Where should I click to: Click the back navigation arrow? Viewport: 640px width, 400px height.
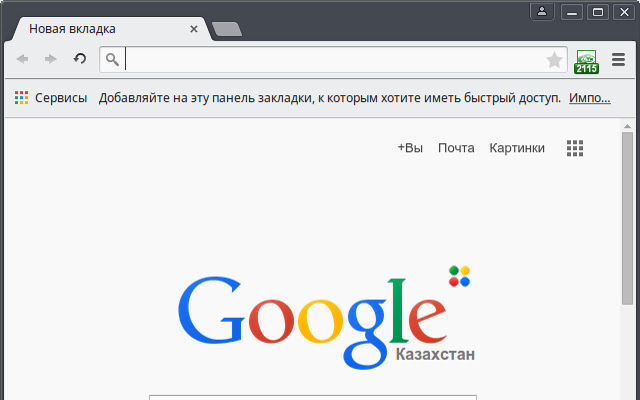22,59
